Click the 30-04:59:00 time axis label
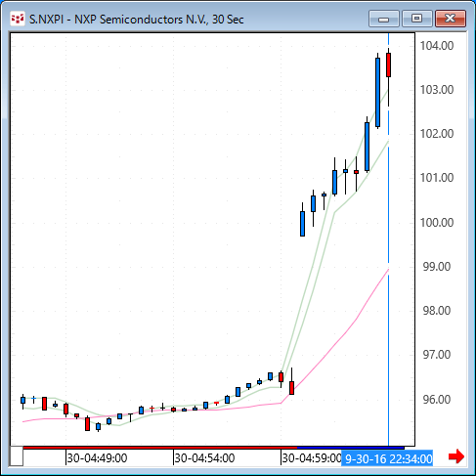This screenshot has width=476, height=476. pos(312,458)
